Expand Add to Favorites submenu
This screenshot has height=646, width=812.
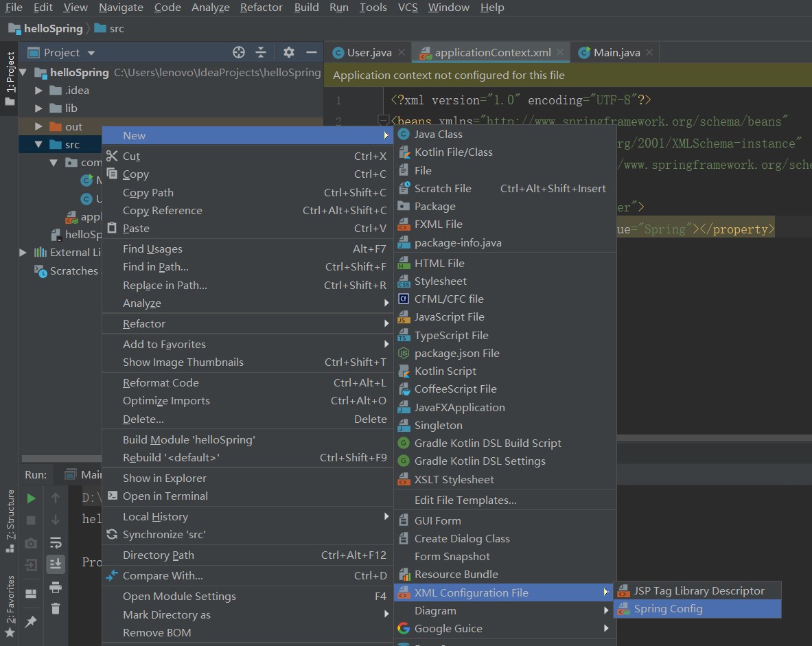pos(248,345)
